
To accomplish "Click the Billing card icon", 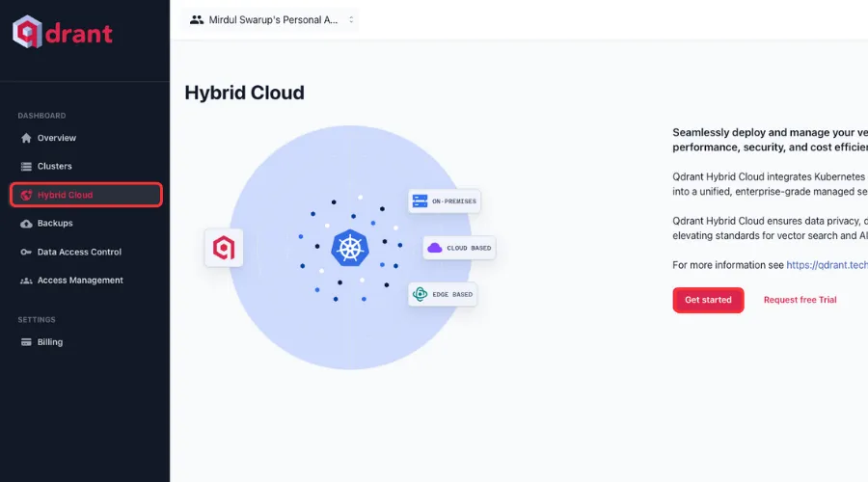I will point(26,342).
